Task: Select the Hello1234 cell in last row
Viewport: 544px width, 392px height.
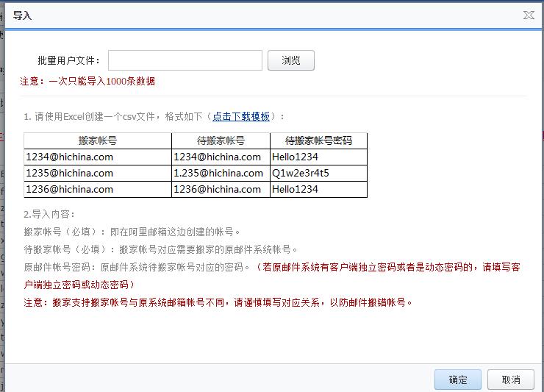Action: coord(295,189)
